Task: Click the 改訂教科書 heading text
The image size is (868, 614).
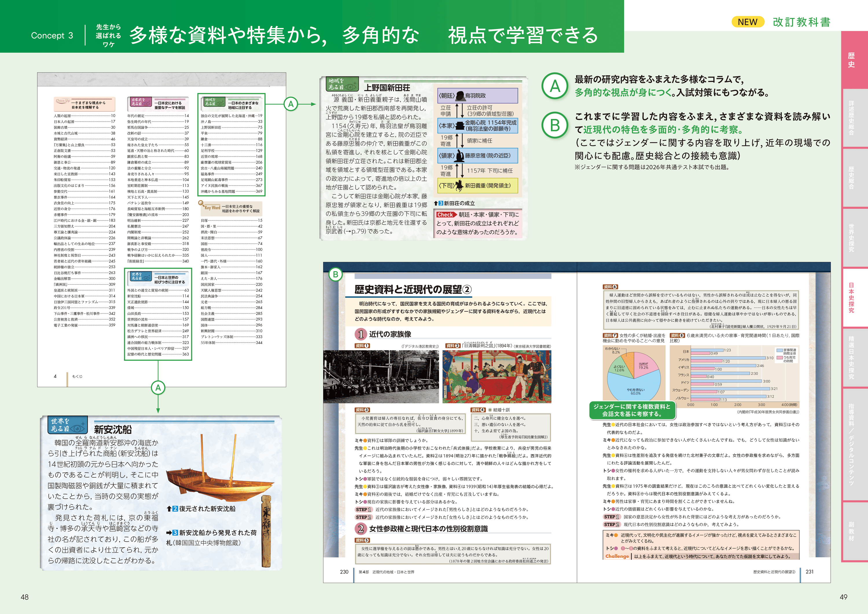Action: pos(801,22)
